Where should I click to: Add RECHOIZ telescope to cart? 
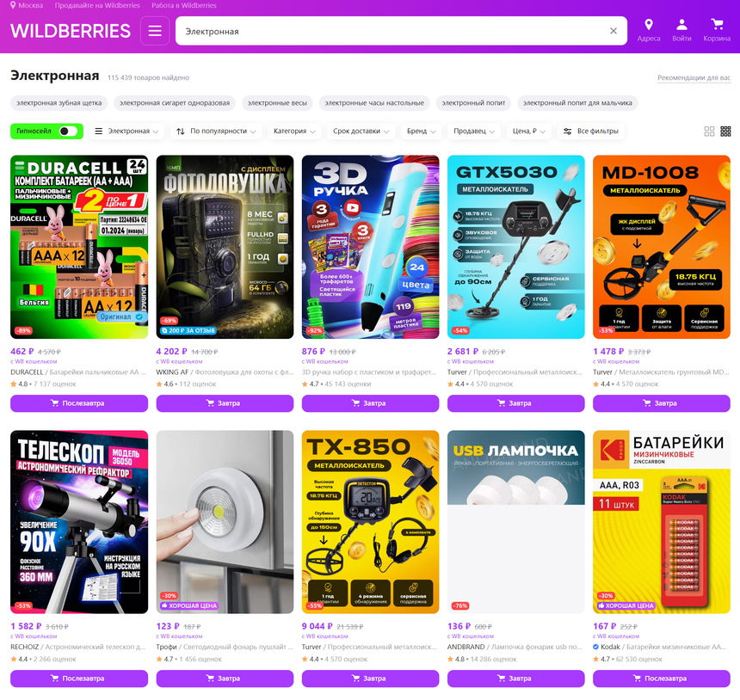pos(79,679)
